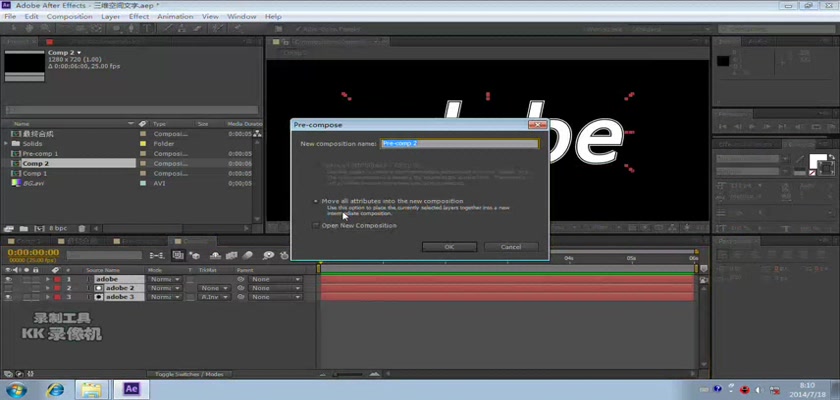Click the timeline current time display

click(34, 252)
